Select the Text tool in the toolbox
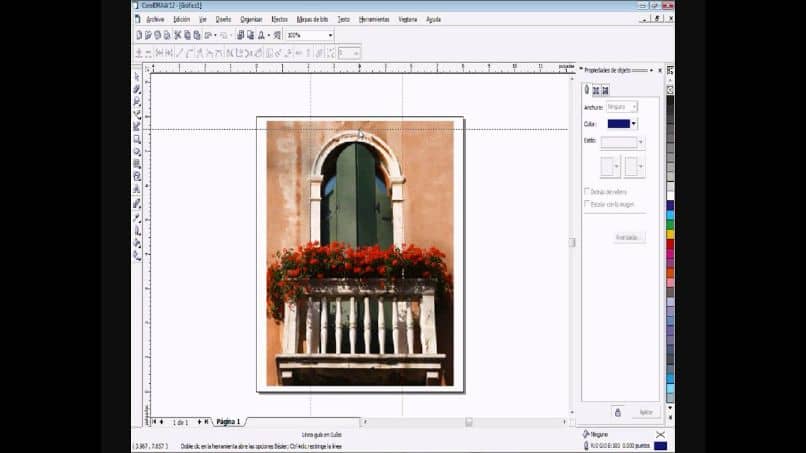This screenshot has width=806, height=453. coord(137,189)
